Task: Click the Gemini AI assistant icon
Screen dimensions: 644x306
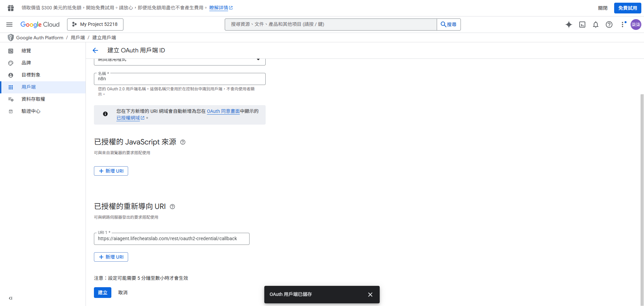Action: pyautogui.click(x=569, y=25)
